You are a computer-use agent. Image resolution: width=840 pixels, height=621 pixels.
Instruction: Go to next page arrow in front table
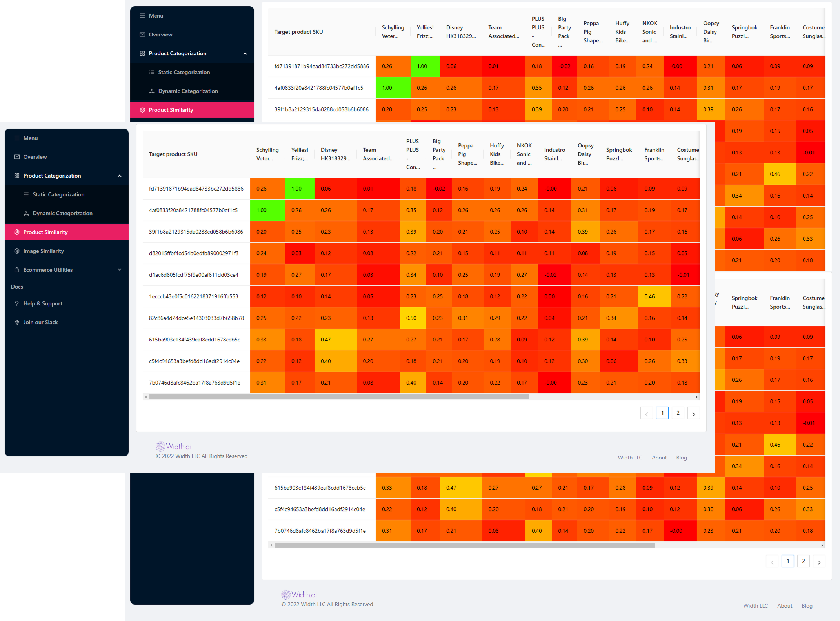tap(693, 413)
